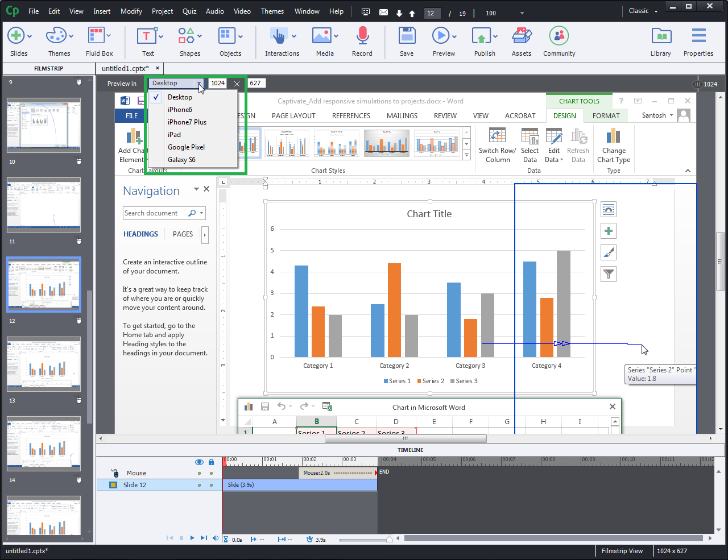This screenshot has height=560, width=728.
Task: Choose iPad from the device list
Action: [x=174, y=135]
